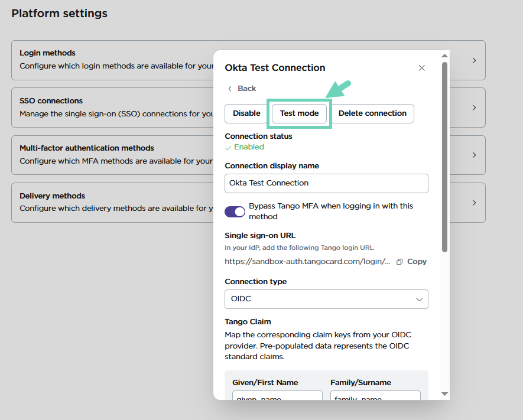Expand Multi-factor authentication methods chevron
Screen dimensions: 523x420
click(x=474, y=155)
